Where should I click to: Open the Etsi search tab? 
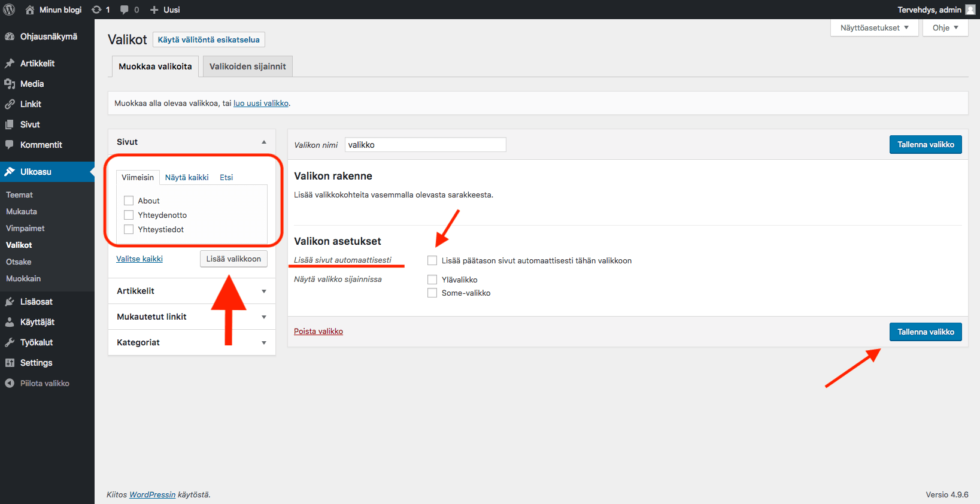click(226, 177)
